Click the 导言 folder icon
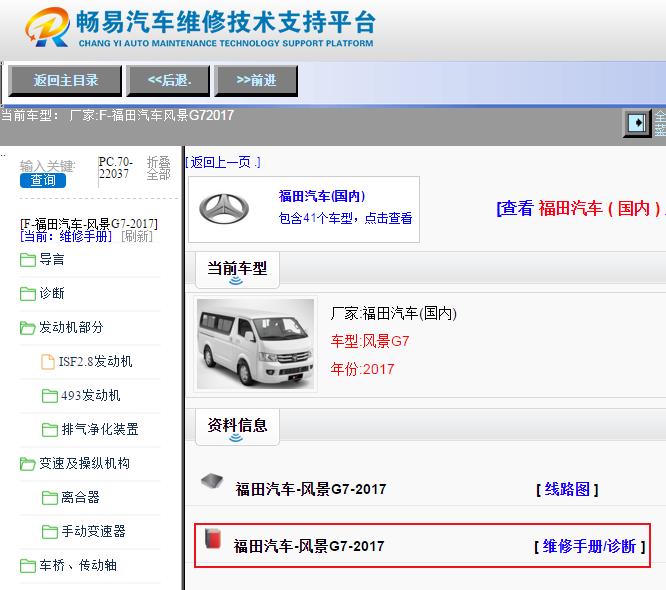Viewport: 666px width, 590px height. (x=28, y=260)
